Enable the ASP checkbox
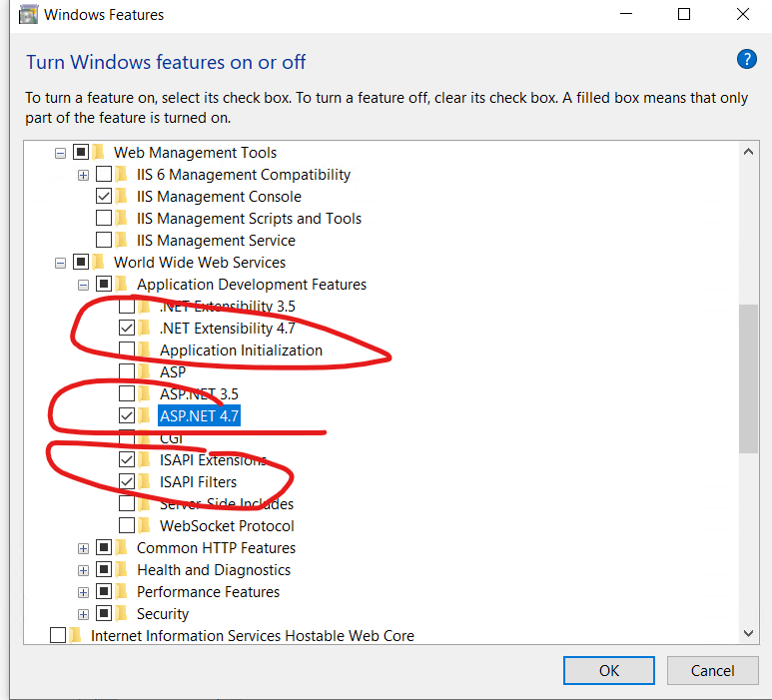Image resolution: width=772 pixels, height=700 pixels. click(x=127, y=371)
